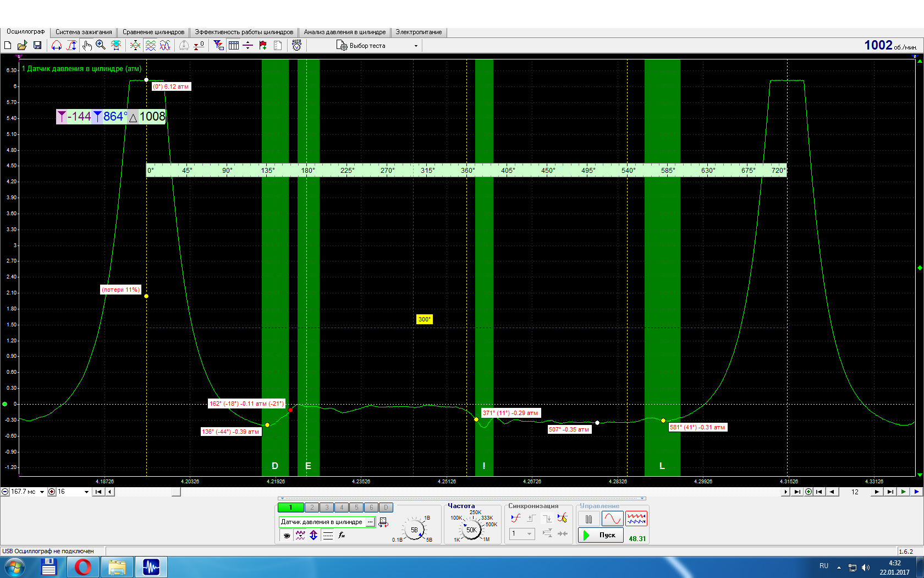Add a marker with the red flag icon
The width and height of the screenshot is (924, 578).
point(263,45)
